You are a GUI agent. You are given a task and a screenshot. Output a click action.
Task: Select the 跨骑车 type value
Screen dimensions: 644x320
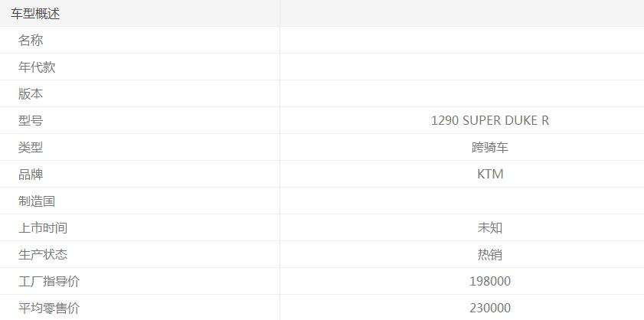(x=490, y=148)
